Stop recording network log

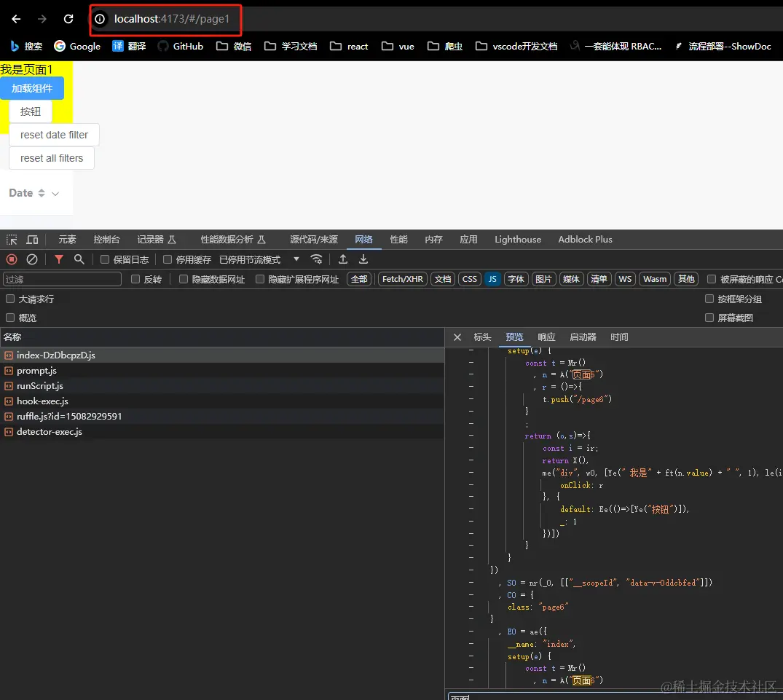pyautogui.click(x=12, y=259)
